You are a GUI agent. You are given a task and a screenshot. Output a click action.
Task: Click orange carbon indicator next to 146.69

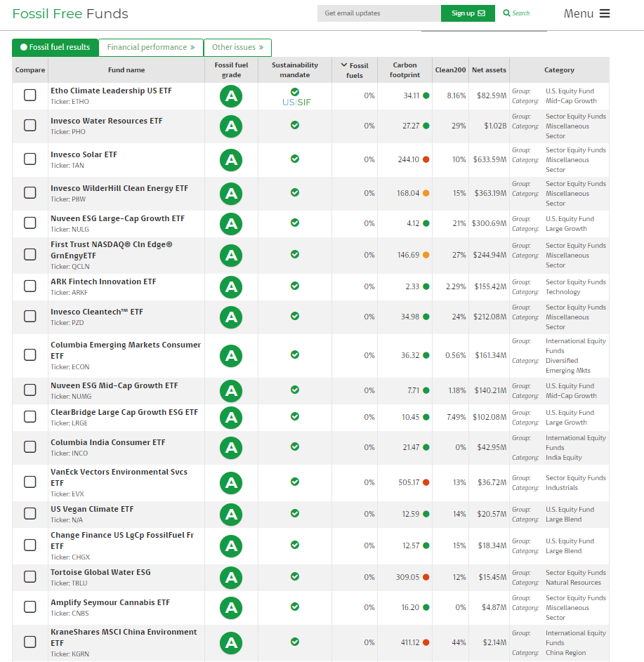click(x=426, y=255)
